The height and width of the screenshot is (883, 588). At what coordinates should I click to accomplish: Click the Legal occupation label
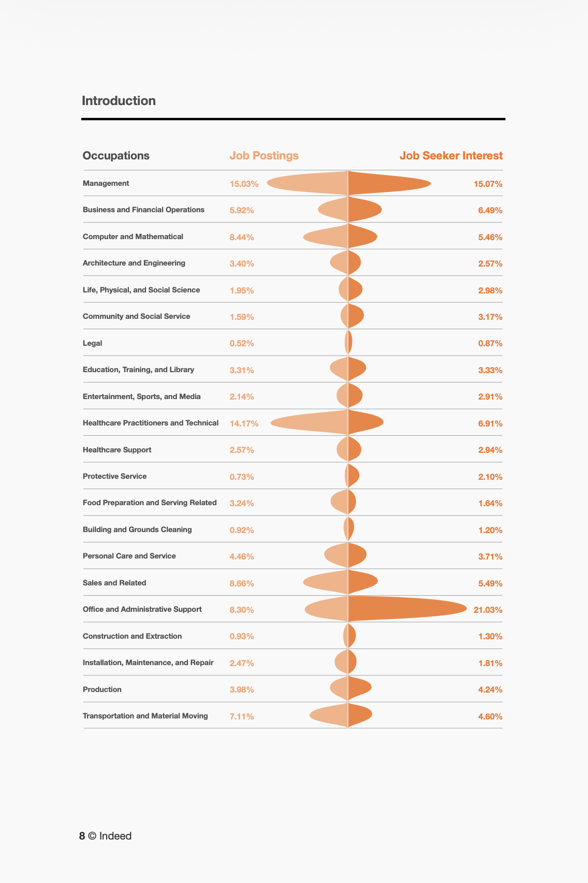[93, 343]
